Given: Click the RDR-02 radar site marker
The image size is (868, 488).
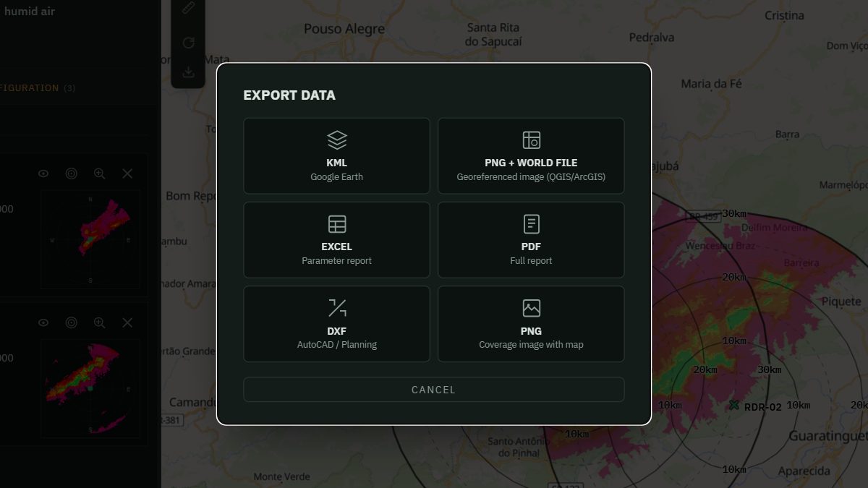Looking at the screenshot, I should 734,406.
